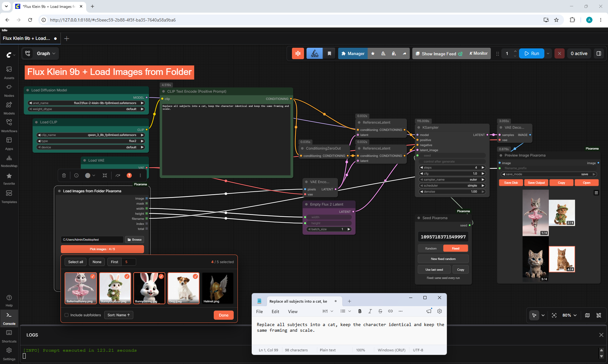Open Notepad list style dropdown
The width and height of the screenshot is (608, 364).
pos(345,311)
